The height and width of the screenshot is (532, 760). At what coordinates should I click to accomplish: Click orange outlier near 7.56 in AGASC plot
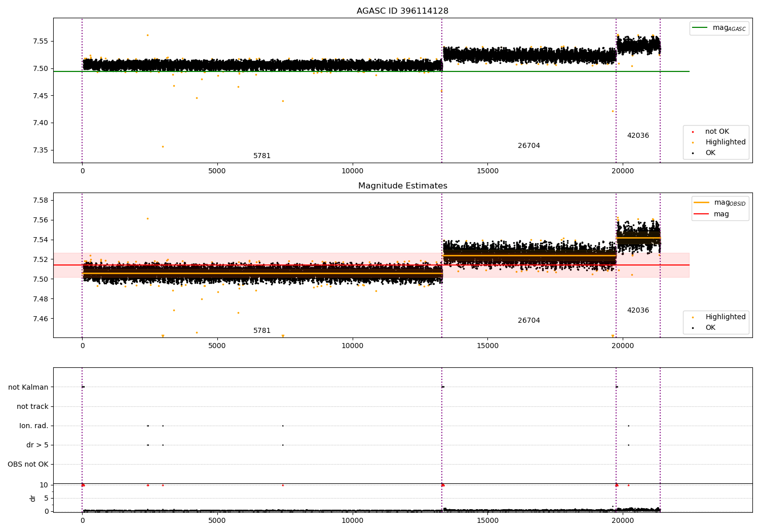(x=147, y=35)
